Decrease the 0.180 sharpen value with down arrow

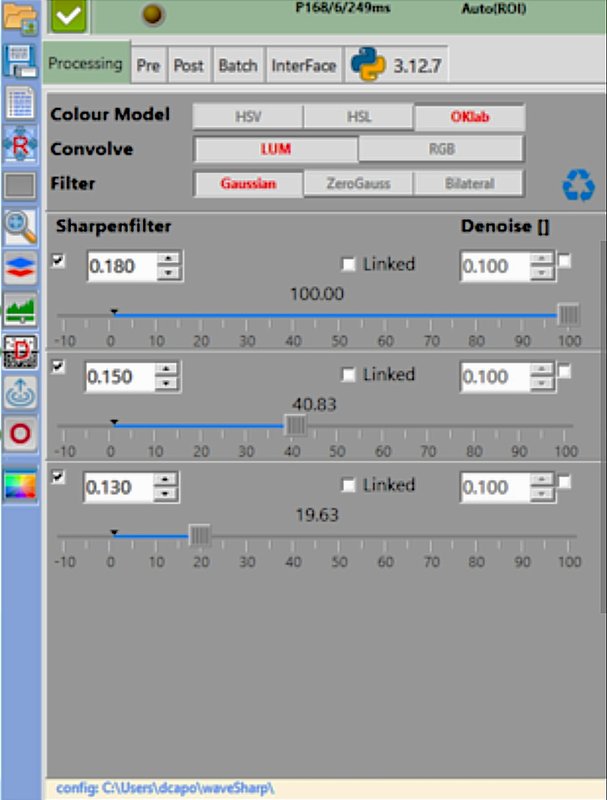pos(168,273)
